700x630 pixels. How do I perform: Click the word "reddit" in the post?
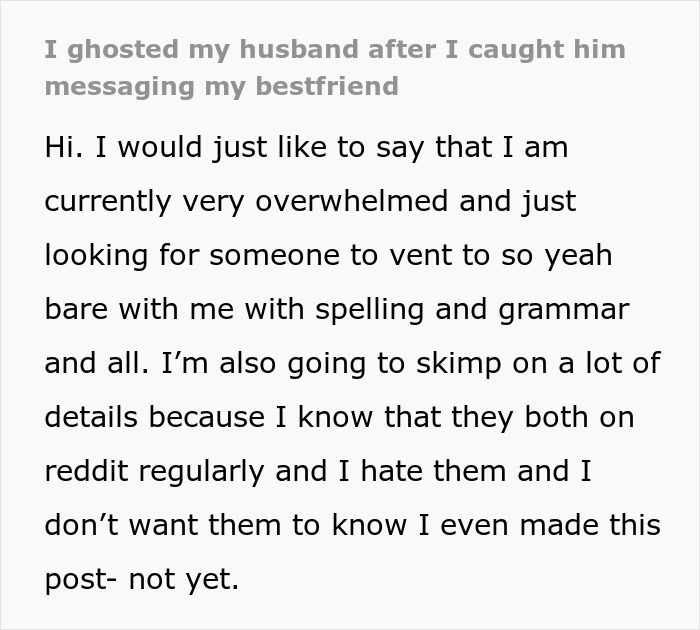pyautogui.click(x=85, y=471)
